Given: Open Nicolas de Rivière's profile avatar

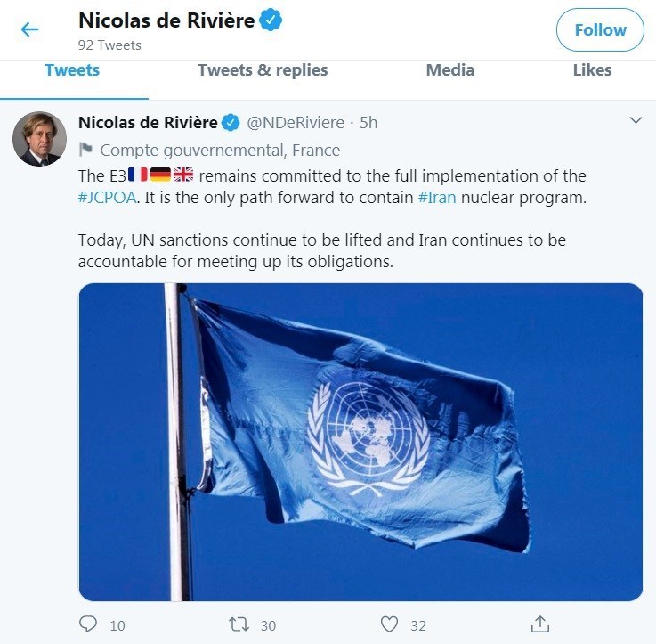Looking at the screenshot, I should pyautogui.click(x=39, y=139).
